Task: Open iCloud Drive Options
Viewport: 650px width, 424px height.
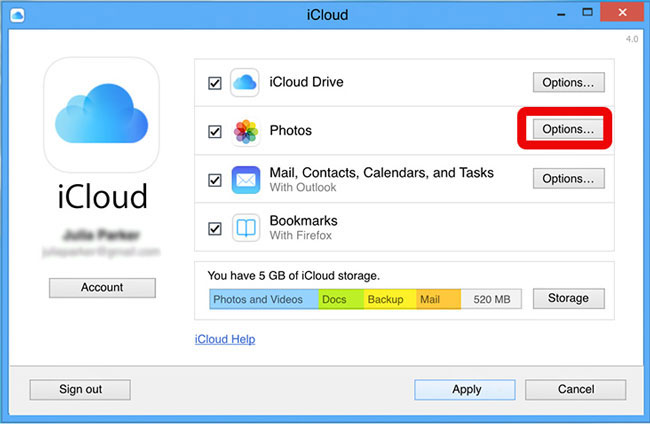Action: click(x=568, y=82)
